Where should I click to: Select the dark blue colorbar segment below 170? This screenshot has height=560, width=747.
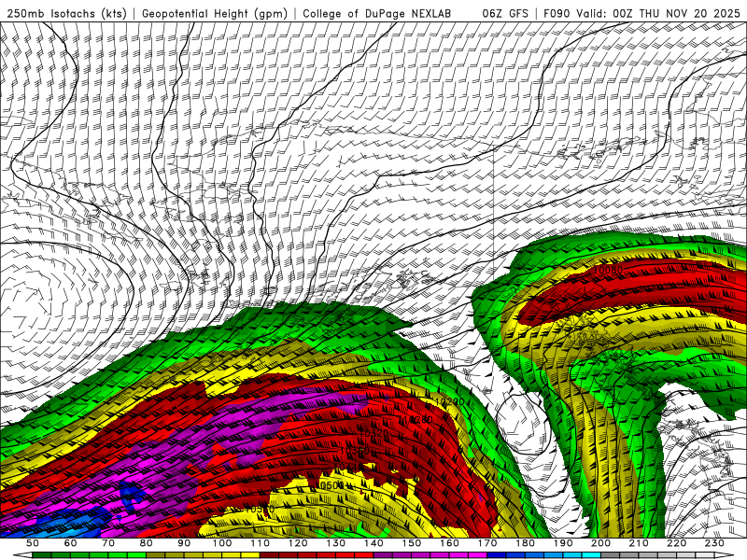[x=497, y=555]
